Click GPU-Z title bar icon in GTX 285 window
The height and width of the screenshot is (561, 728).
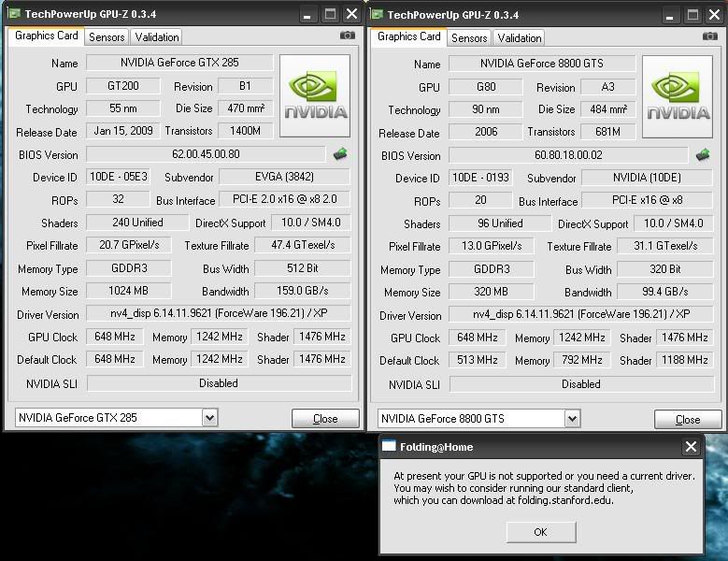click(x=14, y=13)
